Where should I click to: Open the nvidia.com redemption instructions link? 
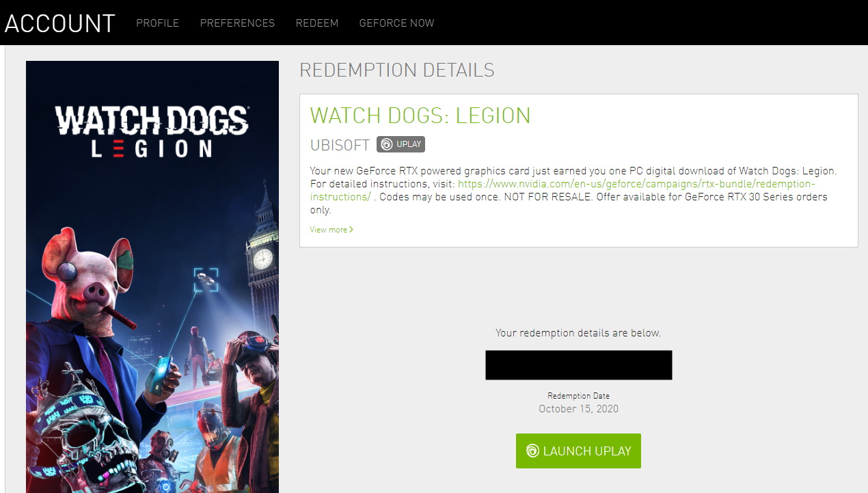(x=562, y=190)
